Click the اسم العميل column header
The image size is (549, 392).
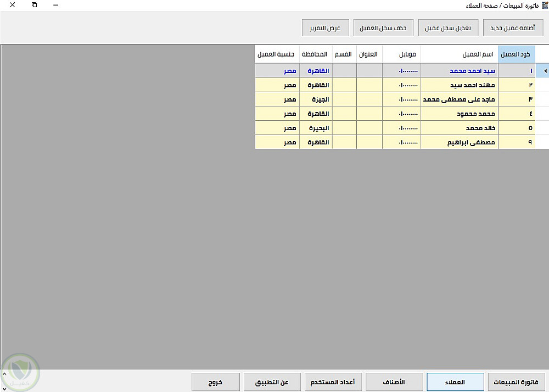pyautogui.click(x=460, y=54)
